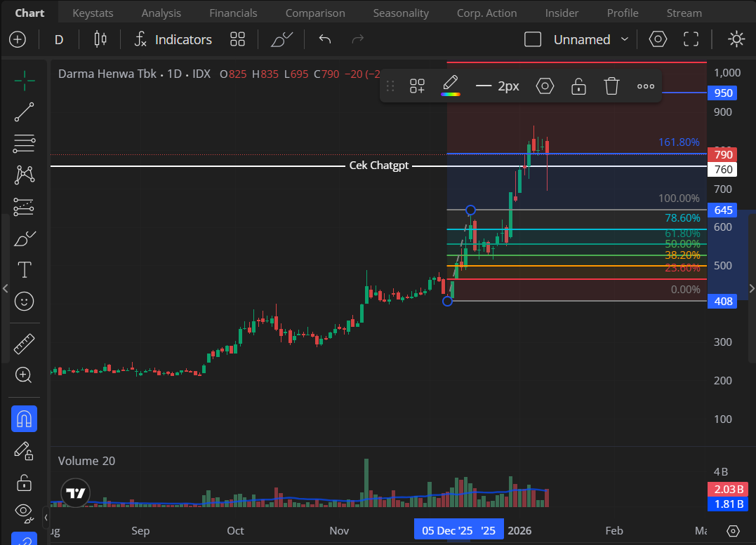This screenshot has height=545, width=756.
Task: Open more options three dots menu
Action: pos(646,86)
